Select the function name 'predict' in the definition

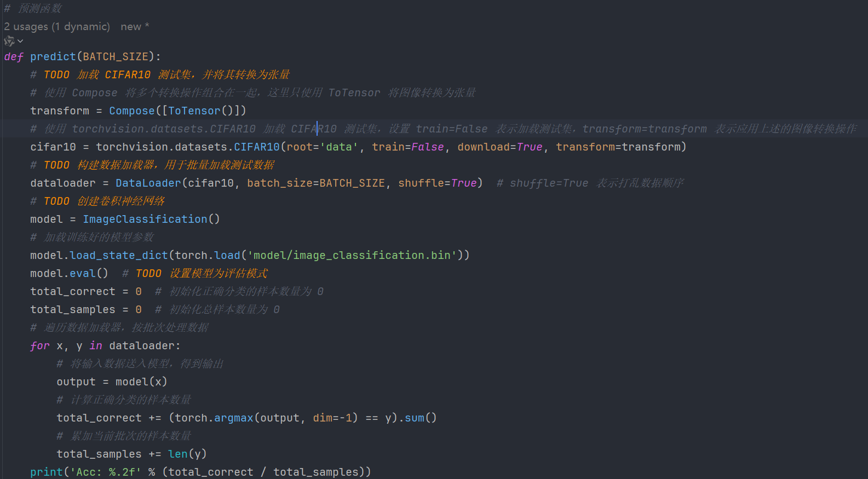coord(53,56)
